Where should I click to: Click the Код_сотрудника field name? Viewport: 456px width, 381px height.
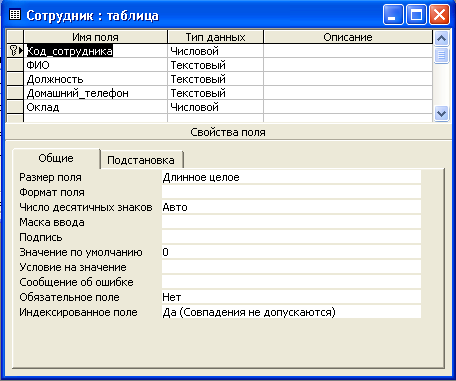[70, 51]
